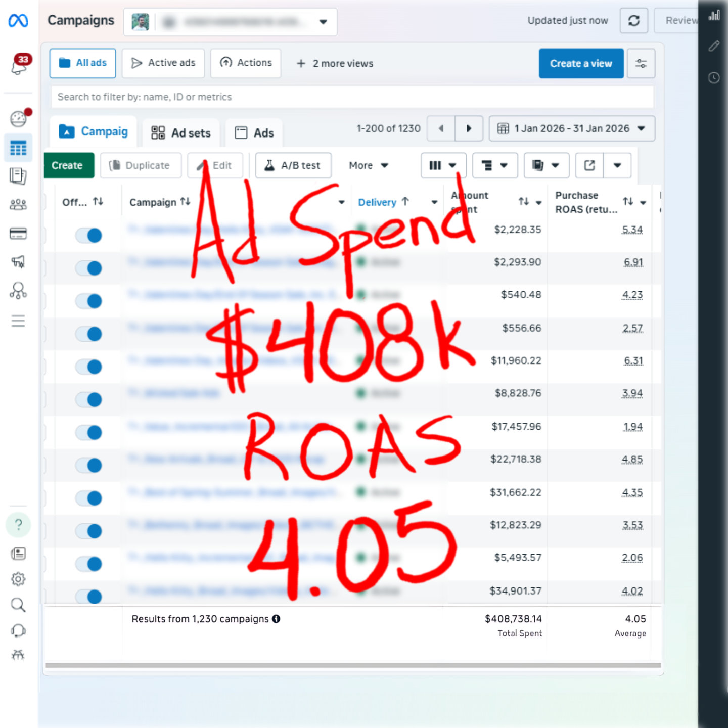
Task: Open the news feed icon in lower sidebar
Action: [18, 553]
